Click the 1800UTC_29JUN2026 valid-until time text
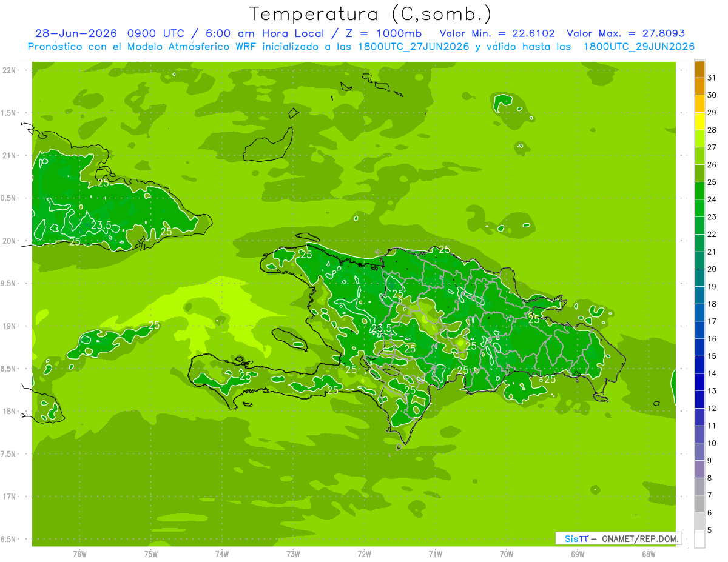 pos(639,47)
